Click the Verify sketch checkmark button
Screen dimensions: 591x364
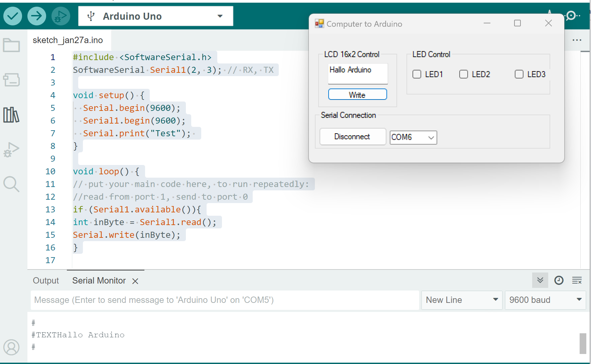coord(13,16)
